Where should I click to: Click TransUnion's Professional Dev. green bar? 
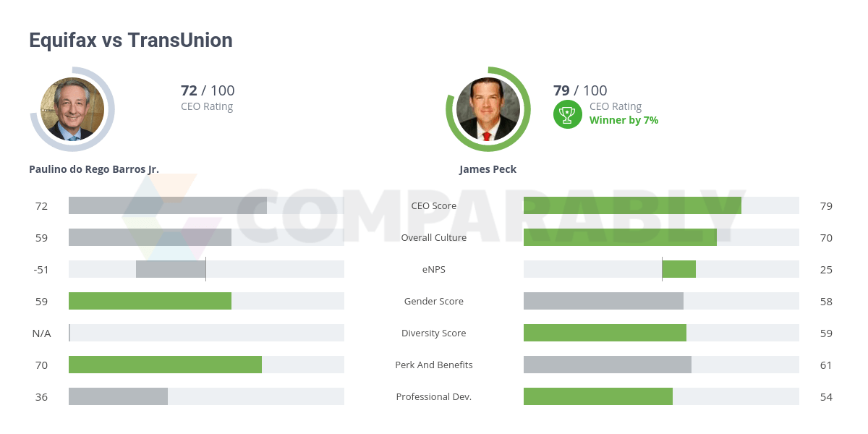(x=597, y=396)
